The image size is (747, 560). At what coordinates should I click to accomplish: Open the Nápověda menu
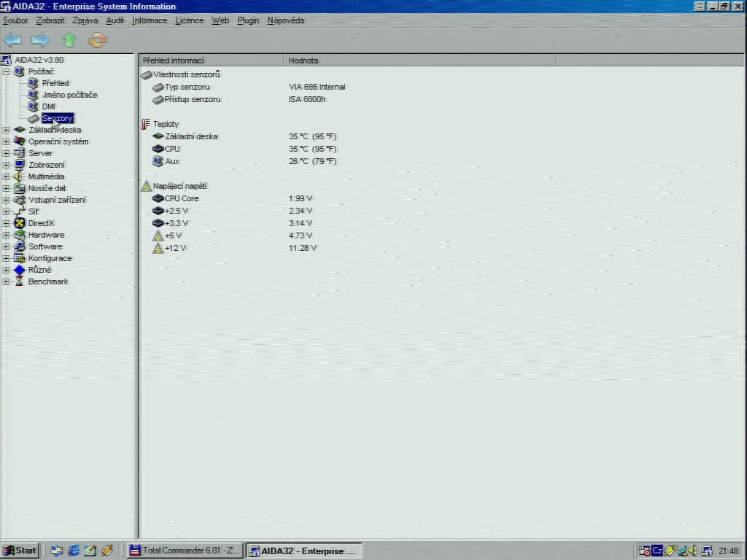[286, 20]
